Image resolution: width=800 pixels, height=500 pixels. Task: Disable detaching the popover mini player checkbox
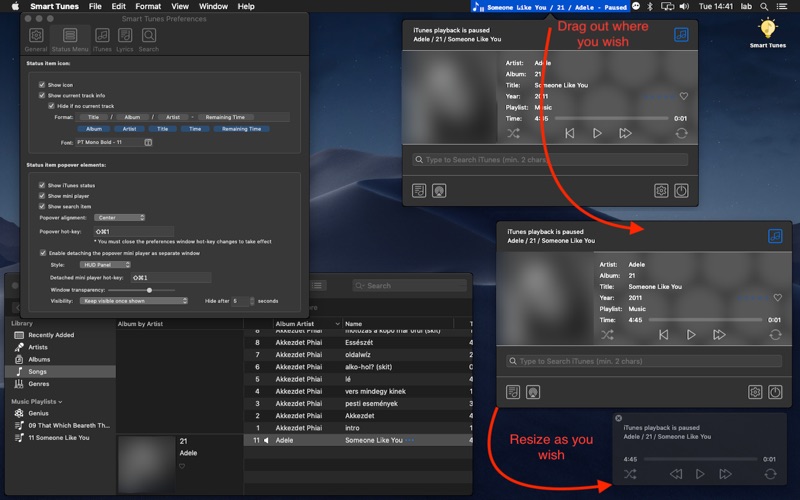click(x=43, y=253)
